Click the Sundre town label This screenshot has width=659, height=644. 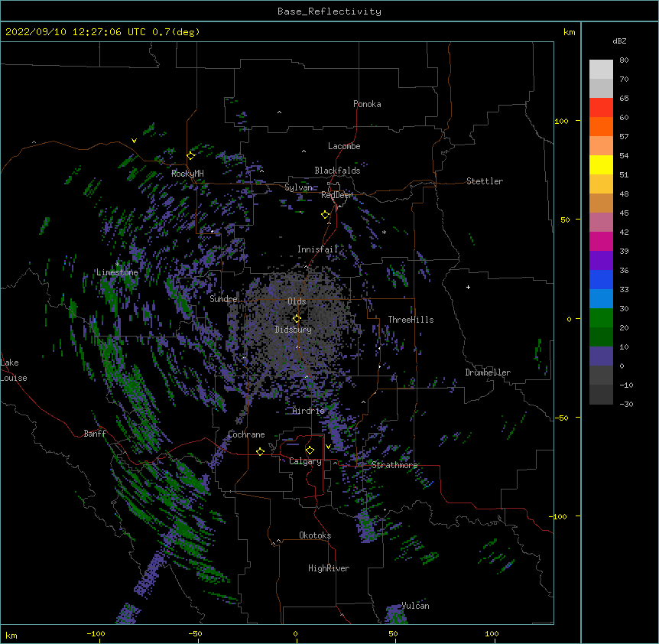[223, 299]
